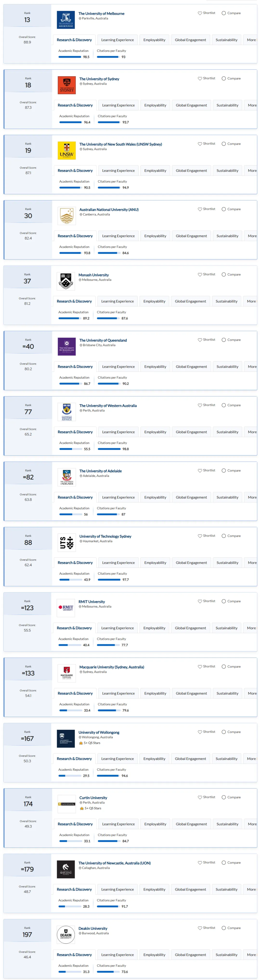Open Sustainability tab for University of Wollongong
Viewport: 260px width, 980px height.
(227, 759)
